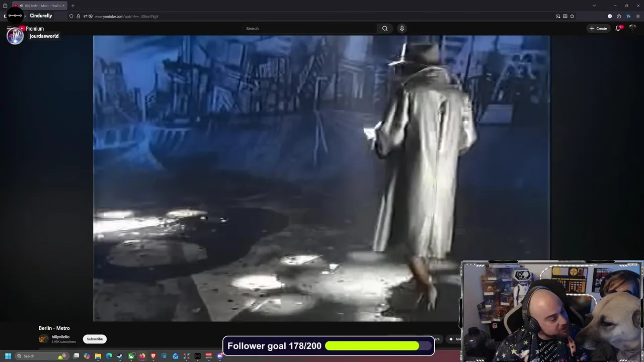644x362 pixels.
Task: Click the Berlin - Metro video title
Action: point(54,328)
